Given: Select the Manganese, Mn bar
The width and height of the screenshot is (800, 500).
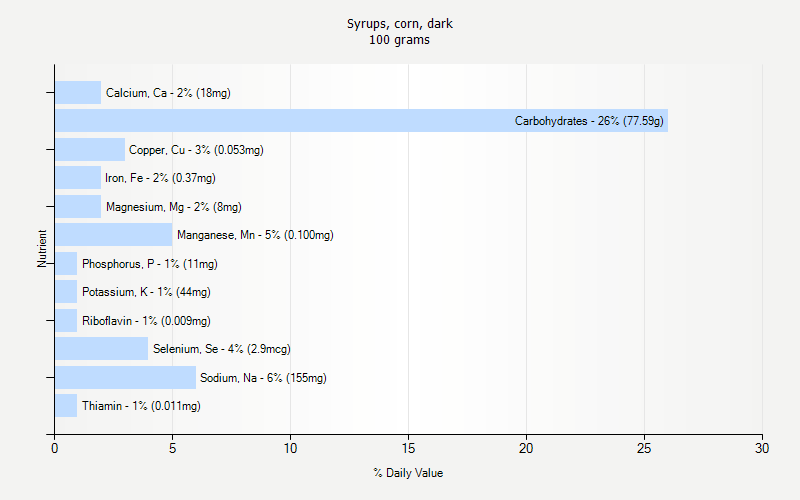Looking at the screenshot, I should (113, 235).
